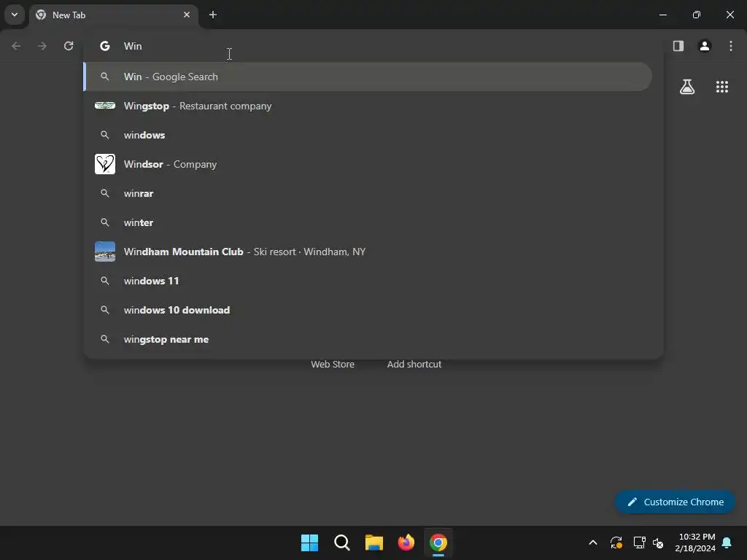
Task: Minimize the Chrome window
Action: point(662,15)
